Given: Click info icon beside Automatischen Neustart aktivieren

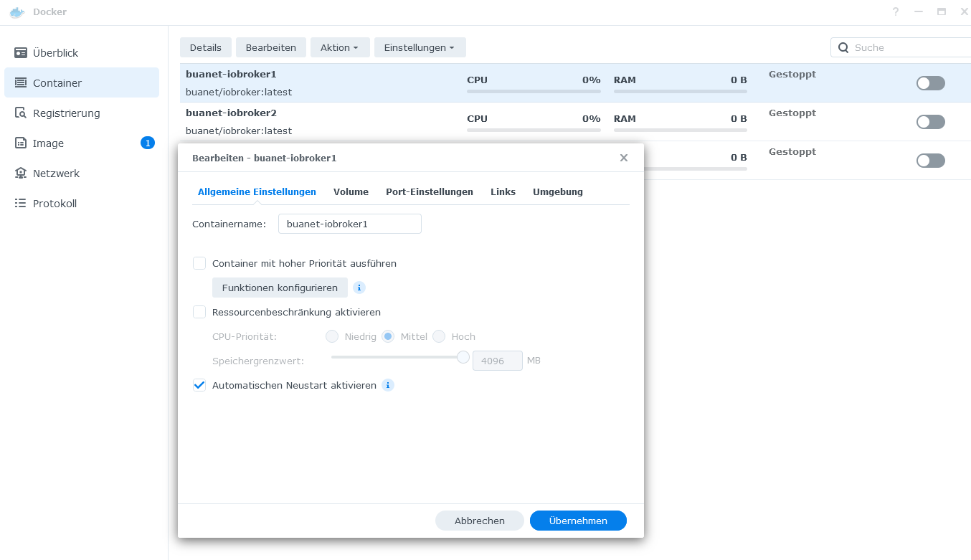Looking at the screenshot, I should coord(388,385).
